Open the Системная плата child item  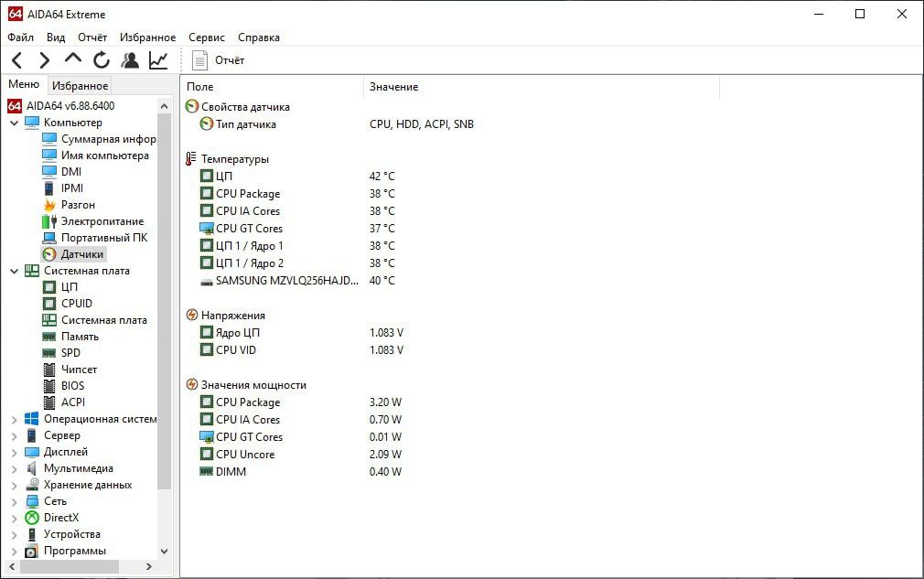[95, 320]
